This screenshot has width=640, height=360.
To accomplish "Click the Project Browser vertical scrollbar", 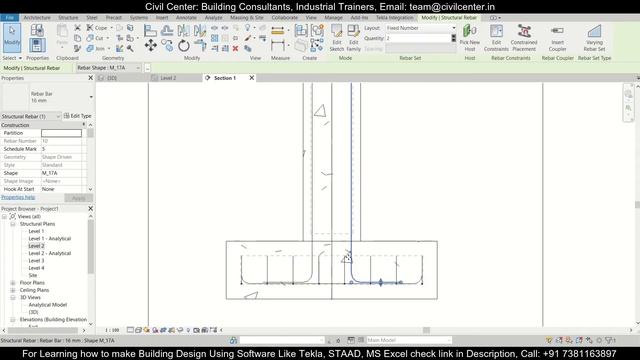I will click(91, 247).
